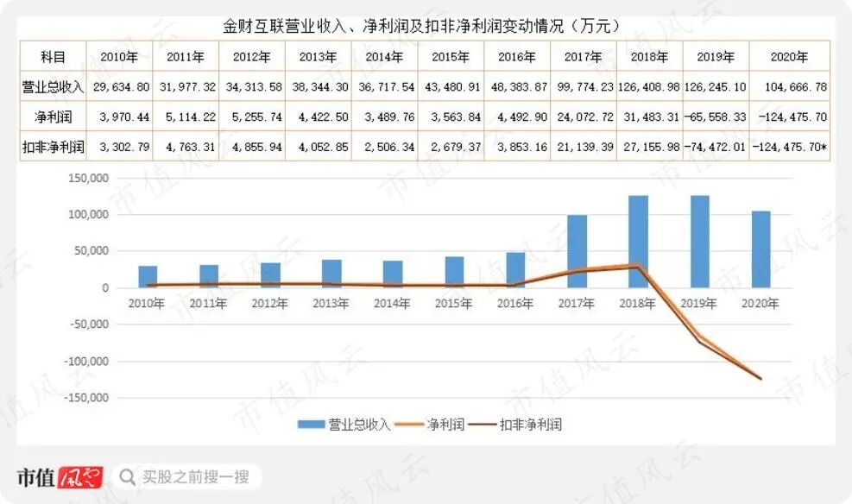Click the 2016年 table header cell
Screen dimensions: 852x504
pyautogui.click(x=517, y=56)
